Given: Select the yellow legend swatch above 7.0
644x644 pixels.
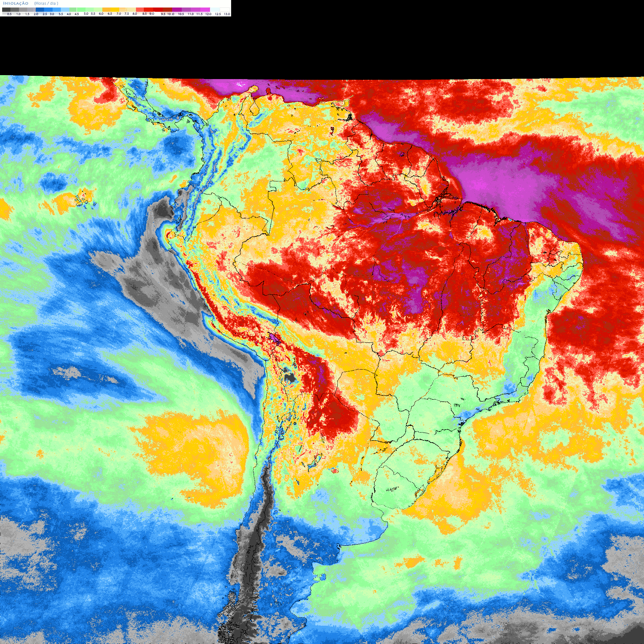Looking at the screenshot, I should (115, 10).
